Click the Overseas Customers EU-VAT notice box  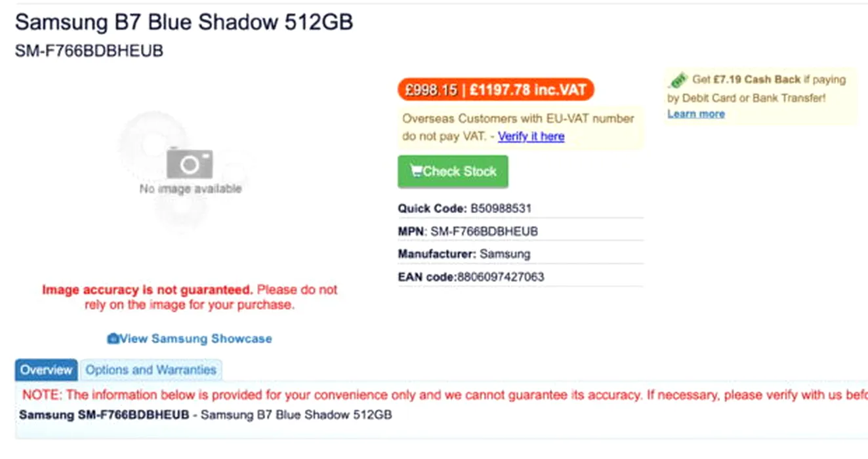[x=520, y=128]
